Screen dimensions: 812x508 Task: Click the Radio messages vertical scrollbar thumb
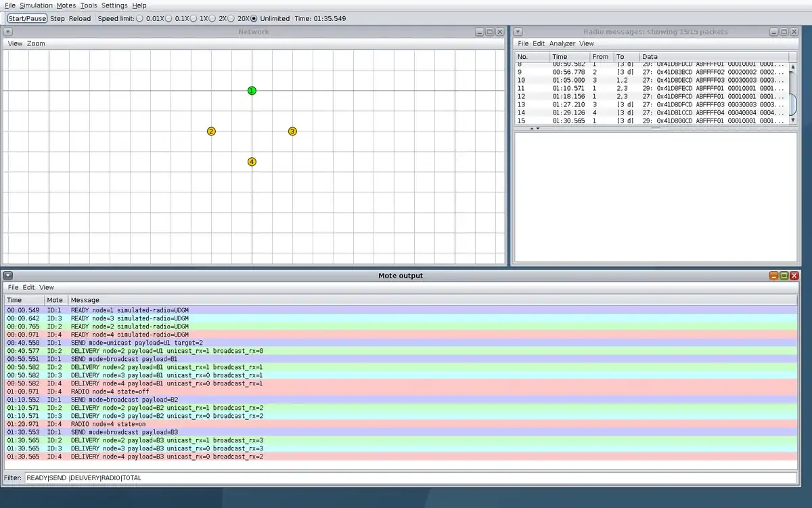click(x=793, y=103)
